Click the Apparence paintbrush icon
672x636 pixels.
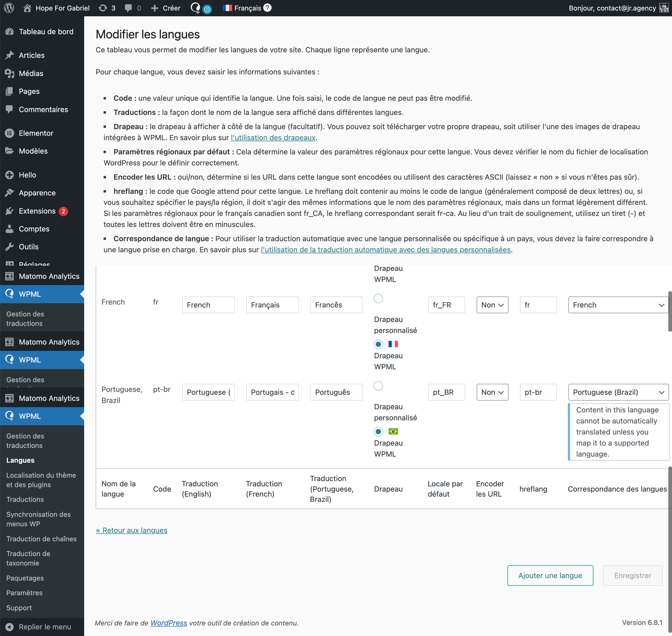[9, 193]
